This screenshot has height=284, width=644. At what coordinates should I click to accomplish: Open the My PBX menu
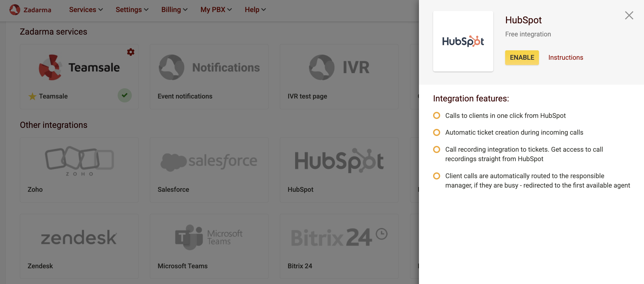pos(216,10)
